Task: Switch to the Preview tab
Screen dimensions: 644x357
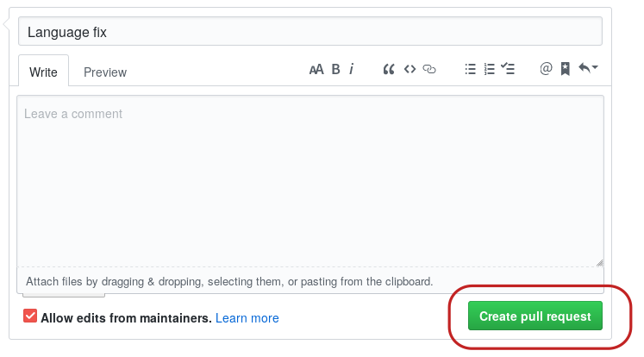Action: click(x=105, y=72)
